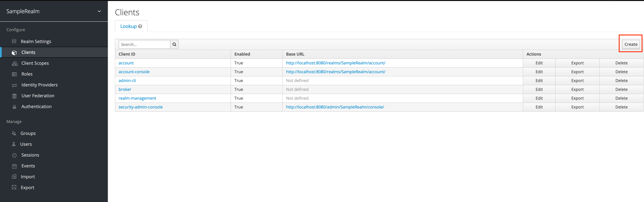The height and width of the screenshot is (202, 644).
Task: Click the Client Scopes cubes icon
Action: click(15, 64)
